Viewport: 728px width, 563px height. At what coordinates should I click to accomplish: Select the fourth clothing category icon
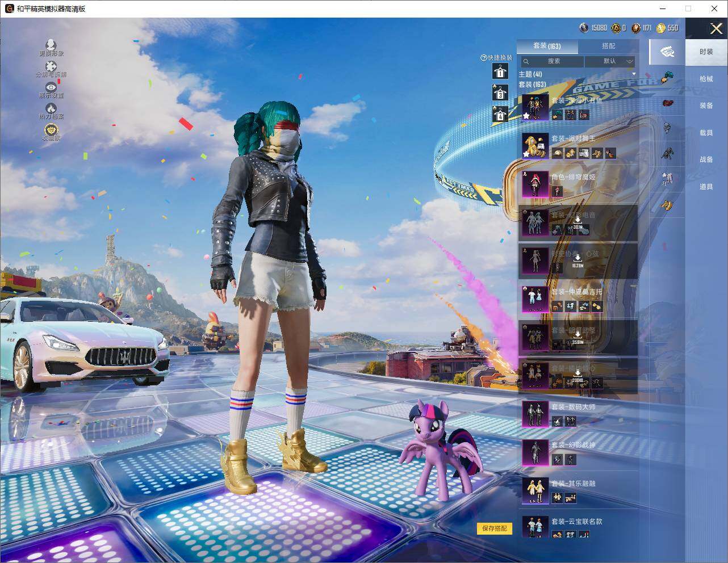[x=667, y=128]
